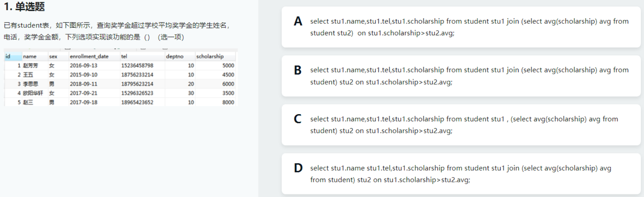Click the deptno column header
The width and height of the screenshot is (644, 197).
(x=175, y=57)
